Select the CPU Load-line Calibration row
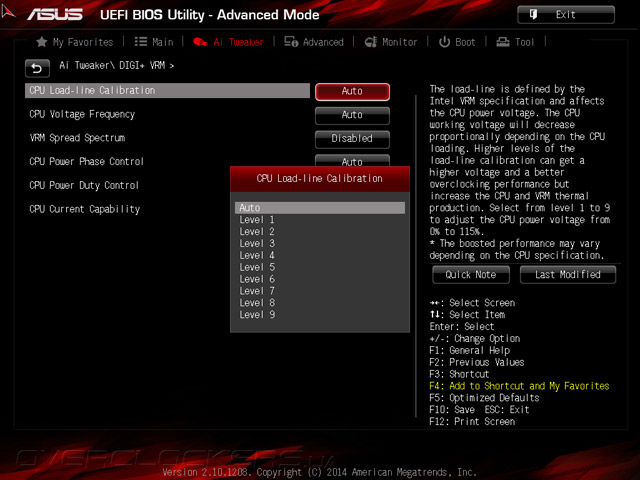Screen dimensions: 640x480 click(x=167, y=91)
